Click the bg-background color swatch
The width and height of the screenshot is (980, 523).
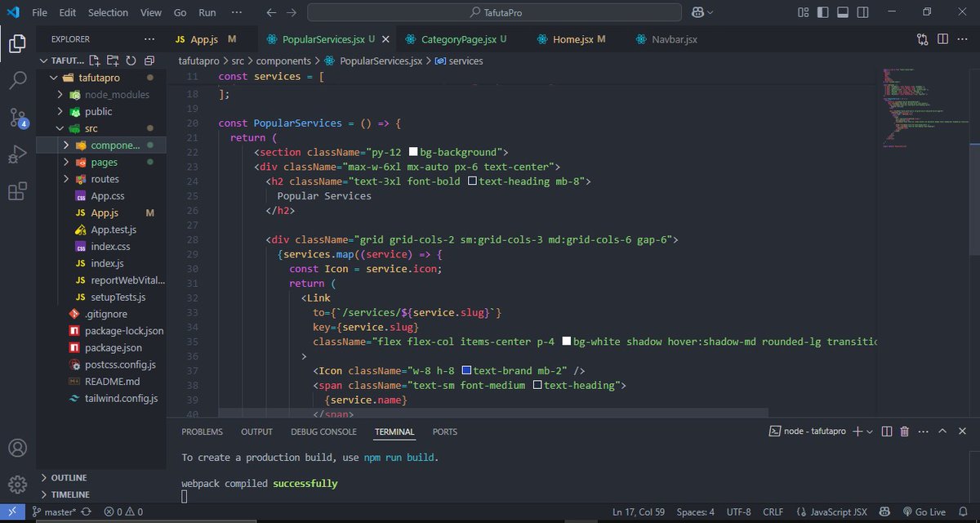pyautogui.click(x=413, y=152)
